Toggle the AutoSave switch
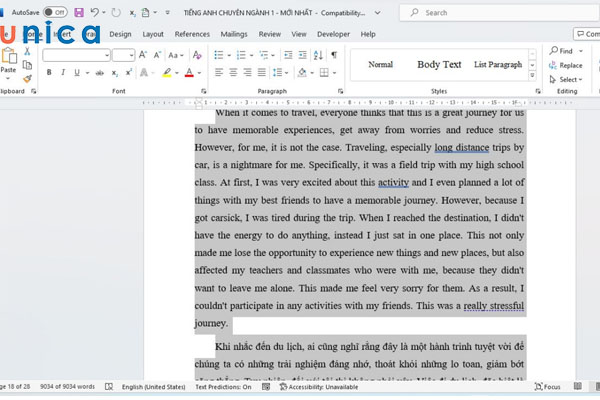 [x=54, y=13]
